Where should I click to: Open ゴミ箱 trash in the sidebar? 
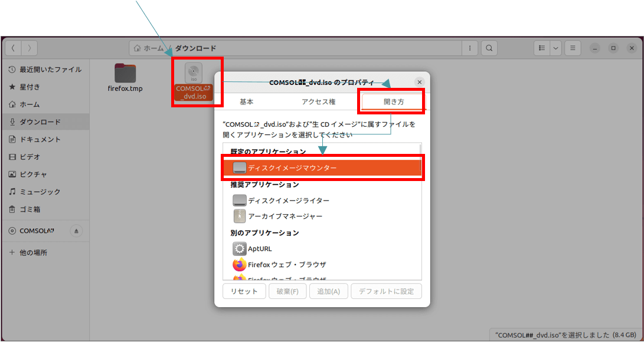[x=45, y=209]
